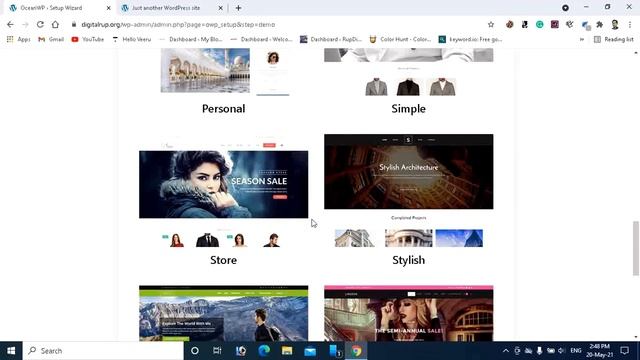Click the Simple demo title
This screenshot has height=360, width=640.
409,109
